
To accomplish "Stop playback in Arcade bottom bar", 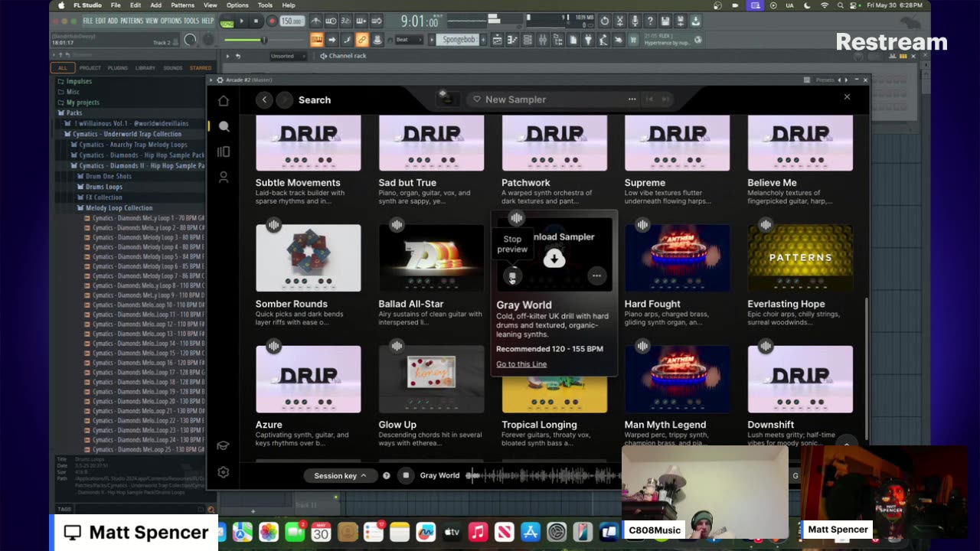I will tap(406, 475).
